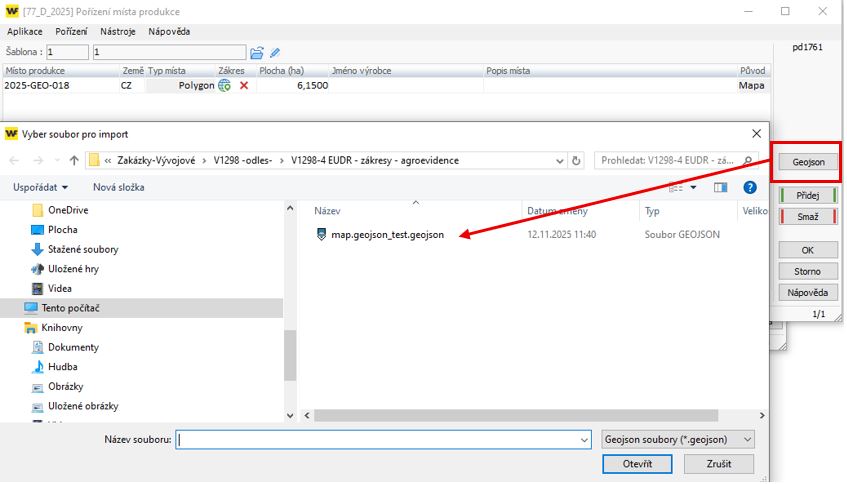Screen dimensions: 847x484
Task: Click the Geojson import button
Action: coord(808,161)
